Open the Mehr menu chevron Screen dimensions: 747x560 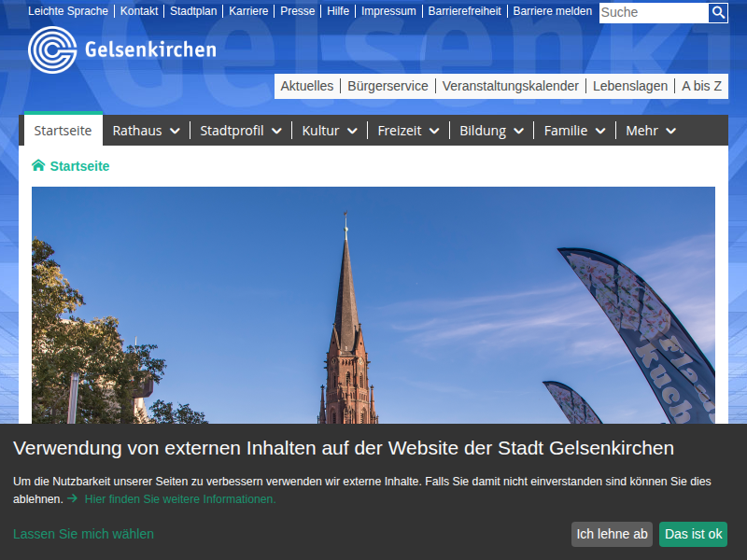669,132
